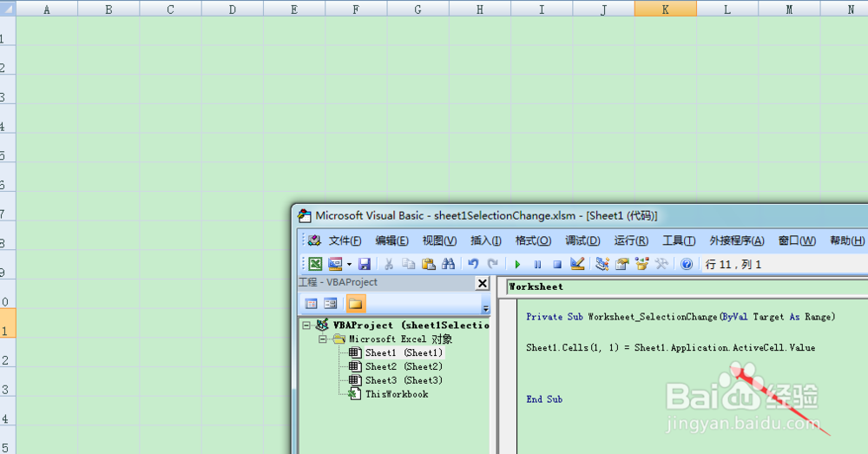Select Sheet2 (Sheet2) in project tree

click(x=404, y=366)
